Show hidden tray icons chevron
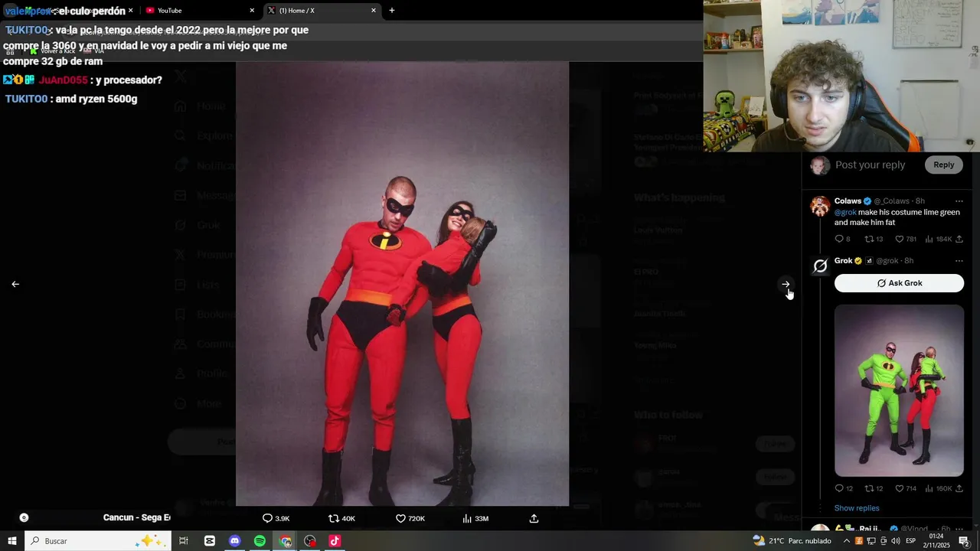The width and height of the screenshot is (980, 551). (847, 541)
